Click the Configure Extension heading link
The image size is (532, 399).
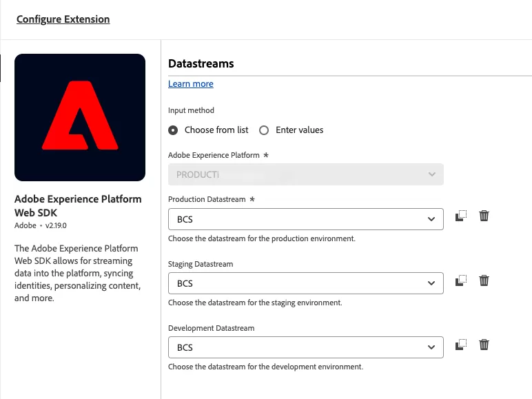pos(63,19)
